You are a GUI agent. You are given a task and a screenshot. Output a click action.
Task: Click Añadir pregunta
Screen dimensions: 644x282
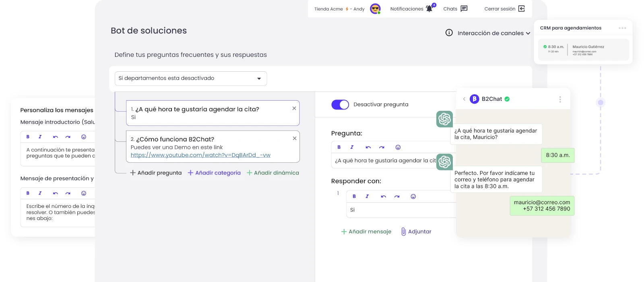pyautogui.click(x=156, y=173)
